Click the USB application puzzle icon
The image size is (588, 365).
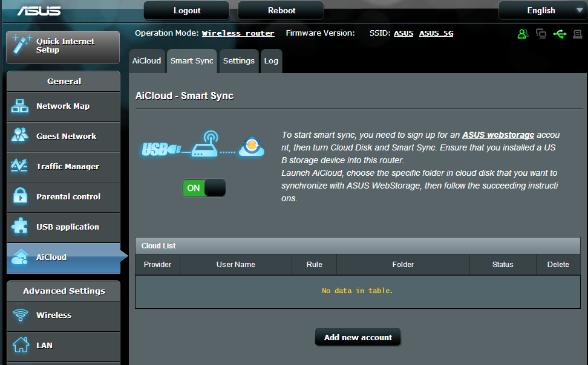(x=19, y=226)
